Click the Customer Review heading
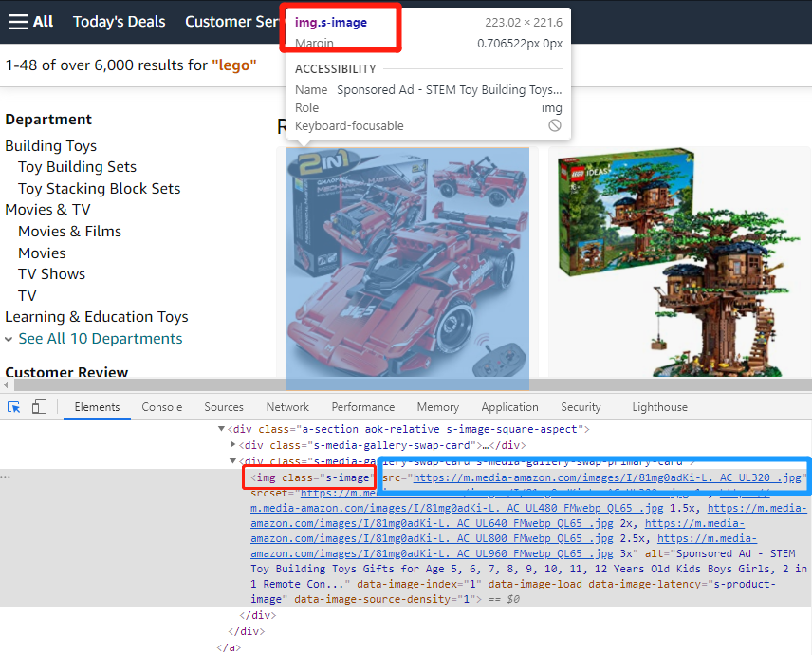The height and width of the screenshot is (655, 812). pyautogui.click(x=66, y=372)
